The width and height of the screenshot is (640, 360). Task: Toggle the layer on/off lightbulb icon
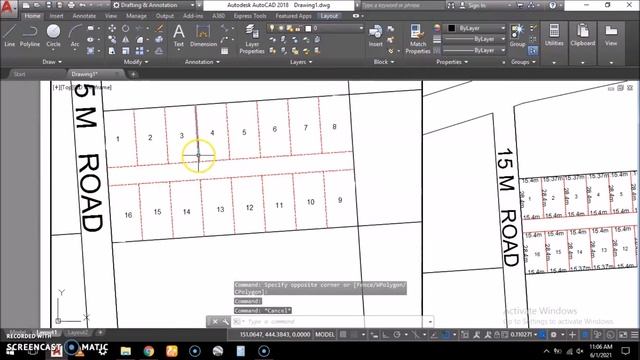(272, 28)
